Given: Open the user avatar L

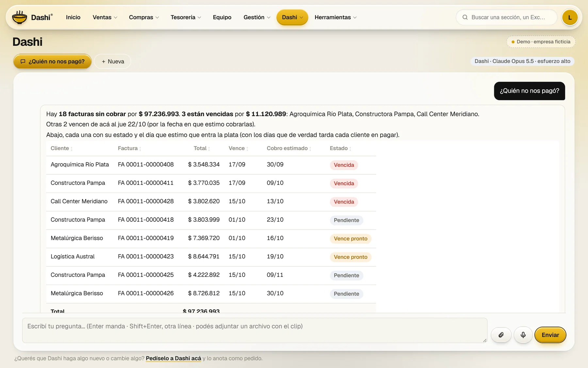Looking at the screenshot, I should coord(570,17).
